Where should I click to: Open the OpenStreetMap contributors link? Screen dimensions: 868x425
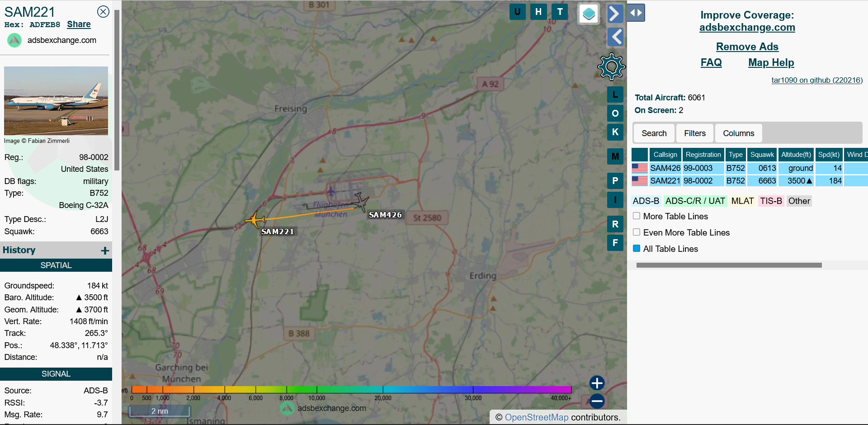pyautogui.click(x=536, y=417)
